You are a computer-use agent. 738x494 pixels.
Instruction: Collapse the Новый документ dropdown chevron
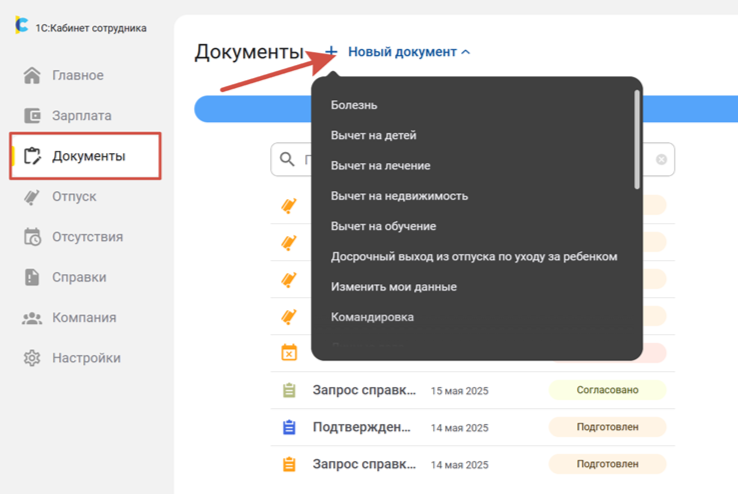[465, 52]
